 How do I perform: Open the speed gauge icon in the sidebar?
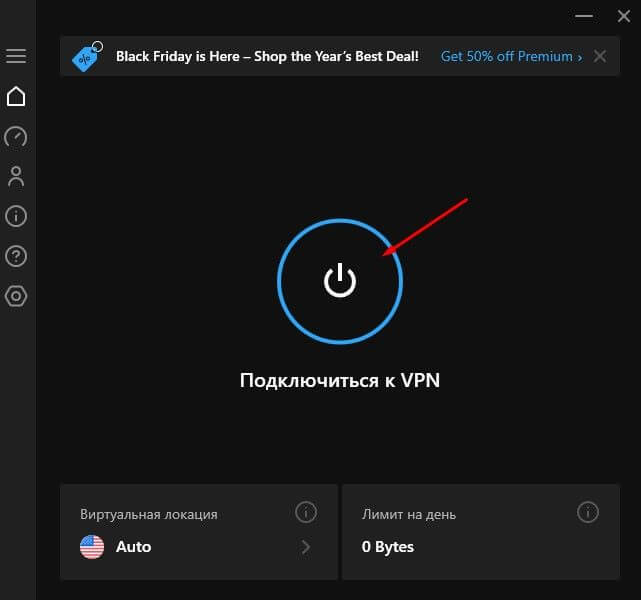(16, 137)
